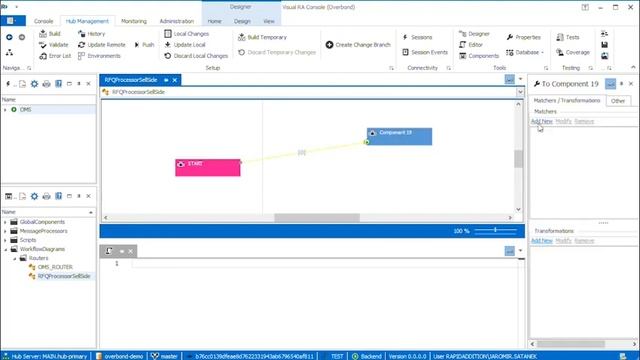Open Sessions in the Connectivity group
The image size is (640, 360).
[417, 37]
